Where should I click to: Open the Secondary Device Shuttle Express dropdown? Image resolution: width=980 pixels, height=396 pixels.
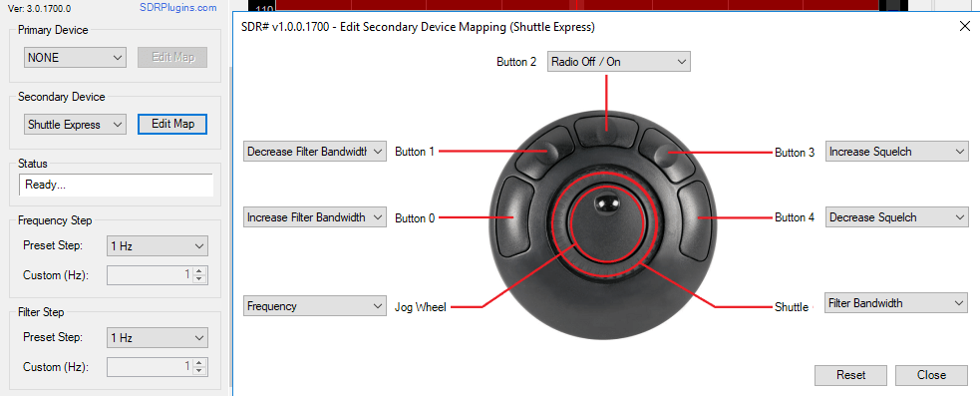pyautogui.click(x=75, y=124)
